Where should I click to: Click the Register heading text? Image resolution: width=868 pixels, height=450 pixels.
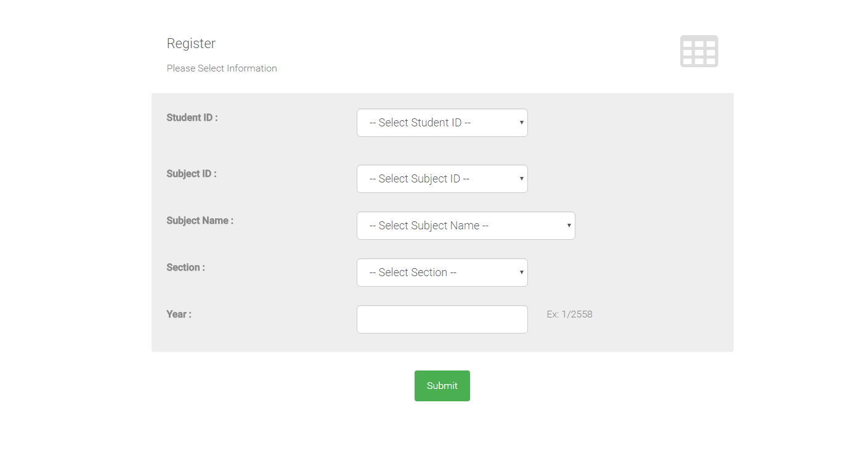[191, 44]
